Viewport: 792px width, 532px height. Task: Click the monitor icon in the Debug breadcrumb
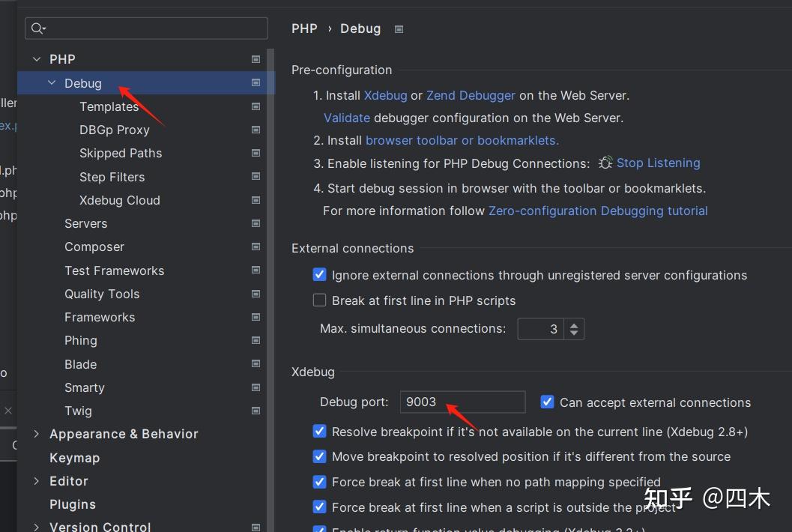point(399,28)
